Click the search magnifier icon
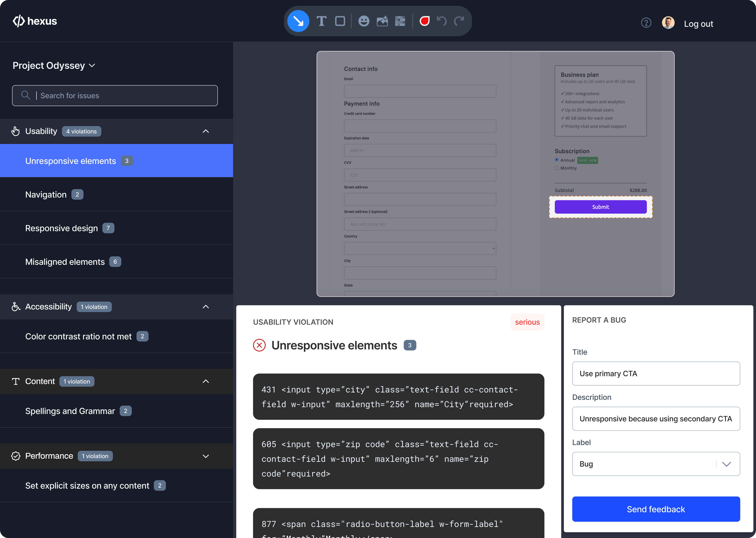The height and width of the screenshot is (538, 756). click(26, 95)
